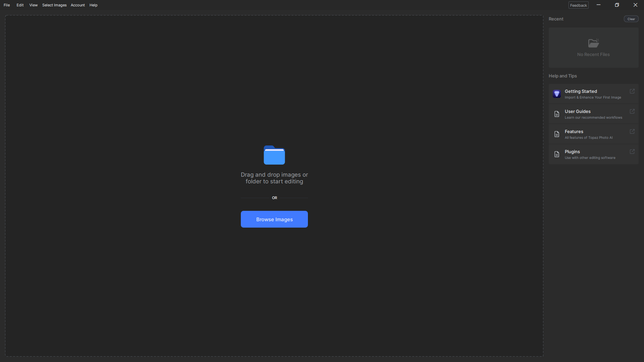
Task: Click the document icon next to User Guides
Action: [x=557, y=114]
